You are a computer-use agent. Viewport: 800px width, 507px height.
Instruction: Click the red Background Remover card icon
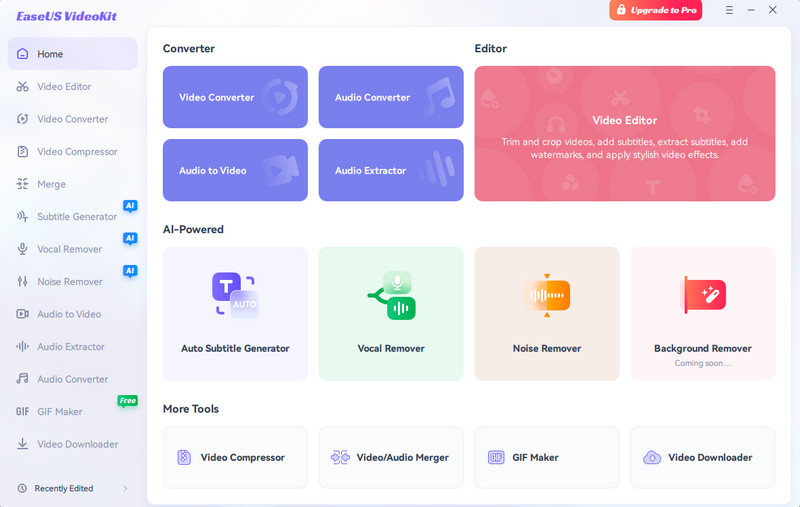[x=705, y=295]
